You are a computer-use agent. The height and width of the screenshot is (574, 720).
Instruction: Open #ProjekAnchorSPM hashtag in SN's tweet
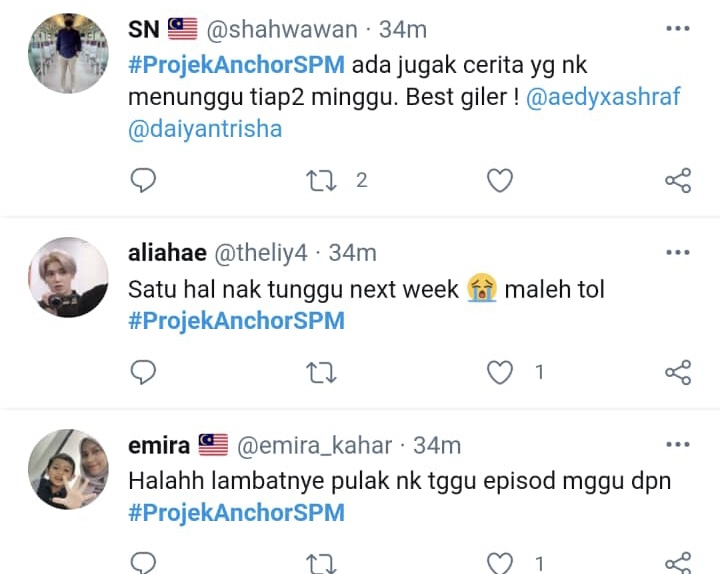tap(236, 65)
